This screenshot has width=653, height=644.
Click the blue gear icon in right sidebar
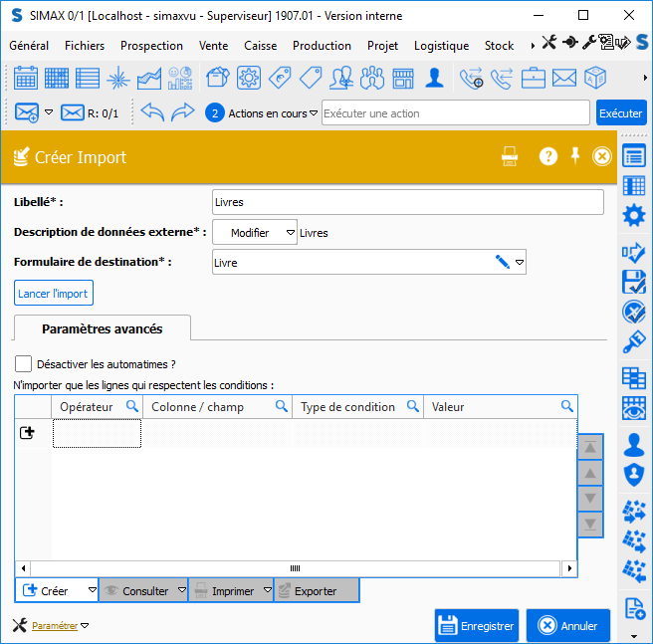(633, 216)
